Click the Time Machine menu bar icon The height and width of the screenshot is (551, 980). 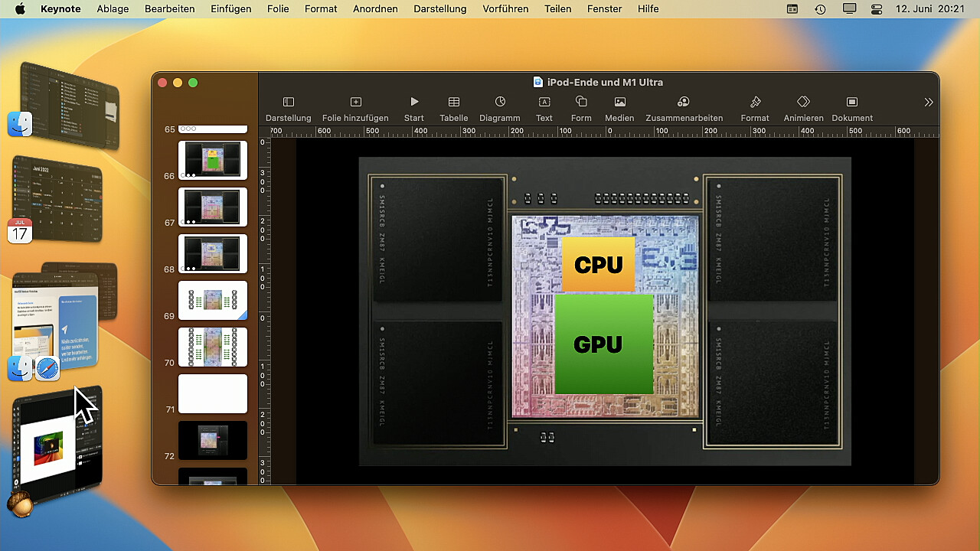[820, 9]
